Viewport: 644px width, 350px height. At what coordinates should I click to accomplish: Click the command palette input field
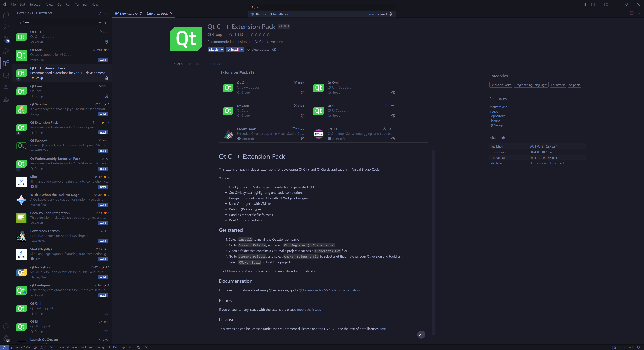click(x=321, y=7)
